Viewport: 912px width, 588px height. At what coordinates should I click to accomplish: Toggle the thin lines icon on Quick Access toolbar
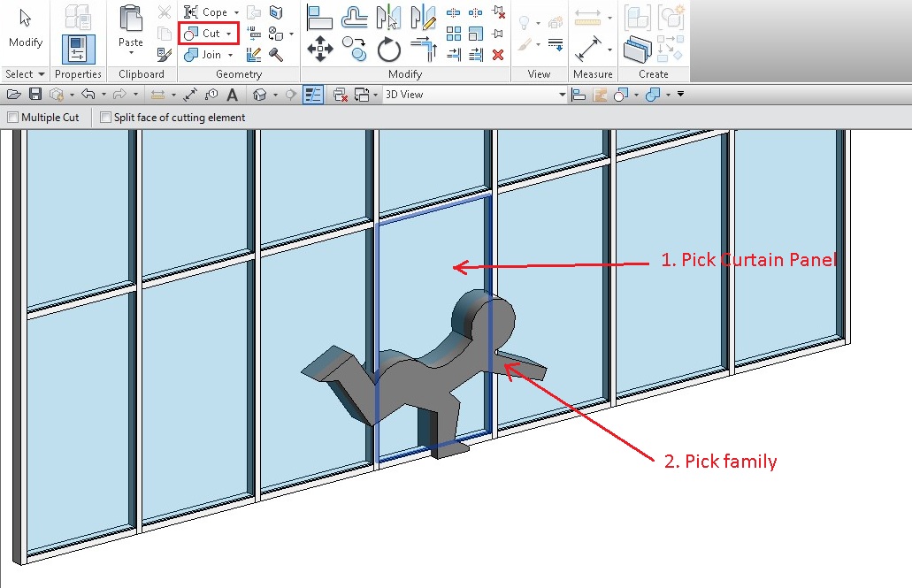pos(312,94)
